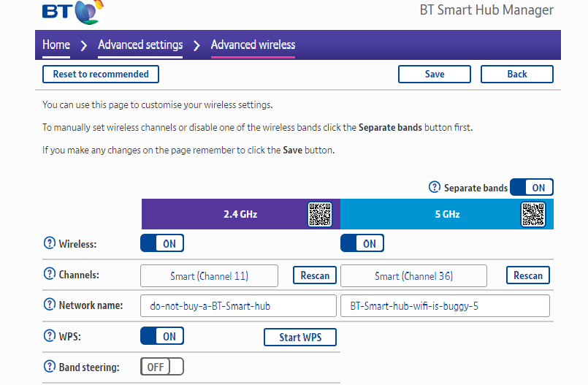This screenshot has width=588, height=385.
Task: Edit the 2.4 GHz network name field
Action: coord(238,306)
